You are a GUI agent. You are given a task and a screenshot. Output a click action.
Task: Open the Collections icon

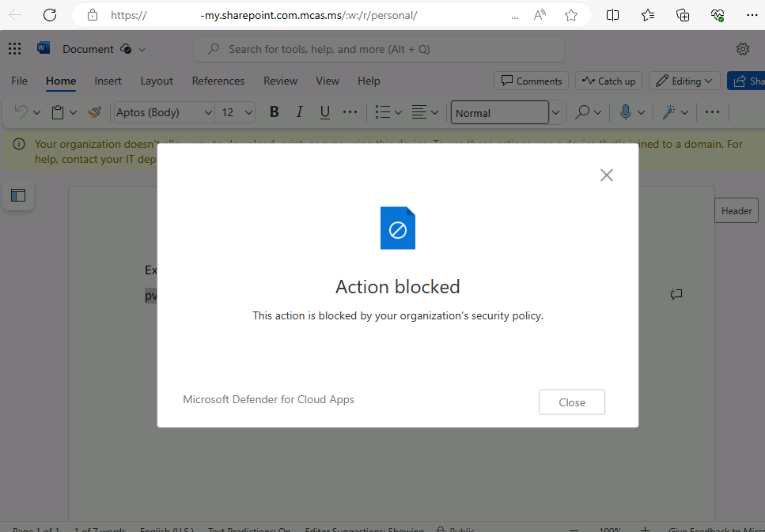click(683, 15)
